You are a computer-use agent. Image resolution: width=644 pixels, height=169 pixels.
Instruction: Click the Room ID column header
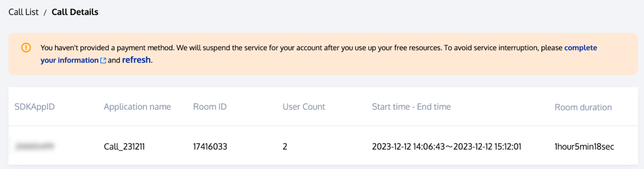(210, 107)
